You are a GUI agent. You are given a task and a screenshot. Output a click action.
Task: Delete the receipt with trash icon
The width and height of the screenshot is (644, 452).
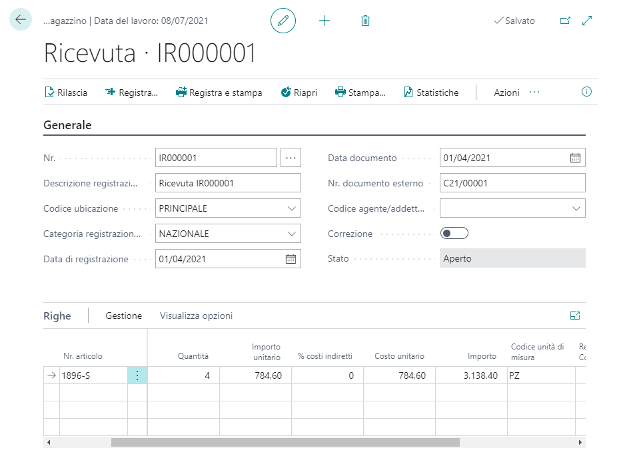tap(365, 21)
